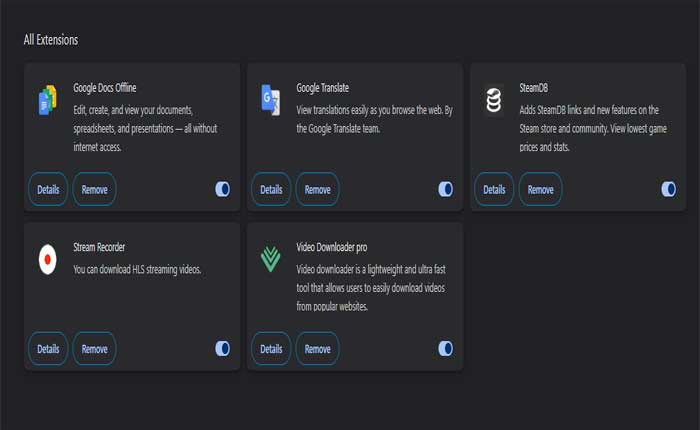700x430 pixels.
Task: Click the "All Extensions" heading
Action: click(51, 40)
